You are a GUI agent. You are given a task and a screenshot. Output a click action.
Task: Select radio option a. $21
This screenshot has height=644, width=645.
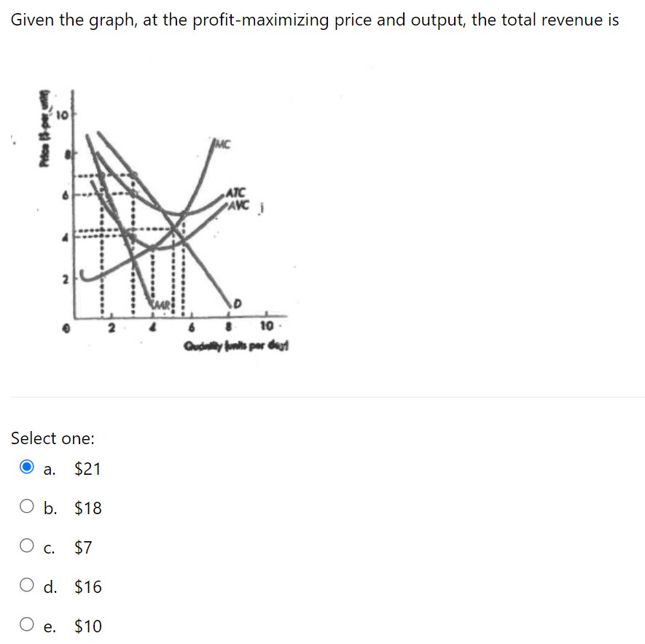click(x=27, y=469)
